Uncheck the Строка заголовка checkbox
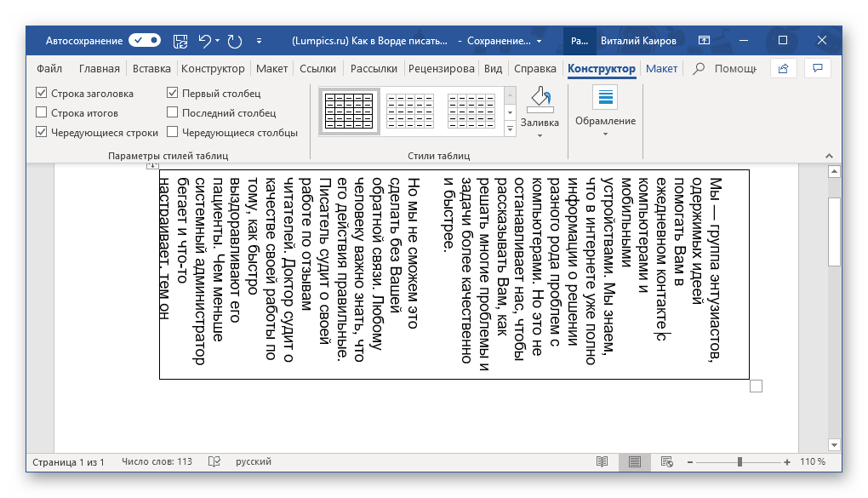Viewport: 868px width, 498px height. pos(42,94)
